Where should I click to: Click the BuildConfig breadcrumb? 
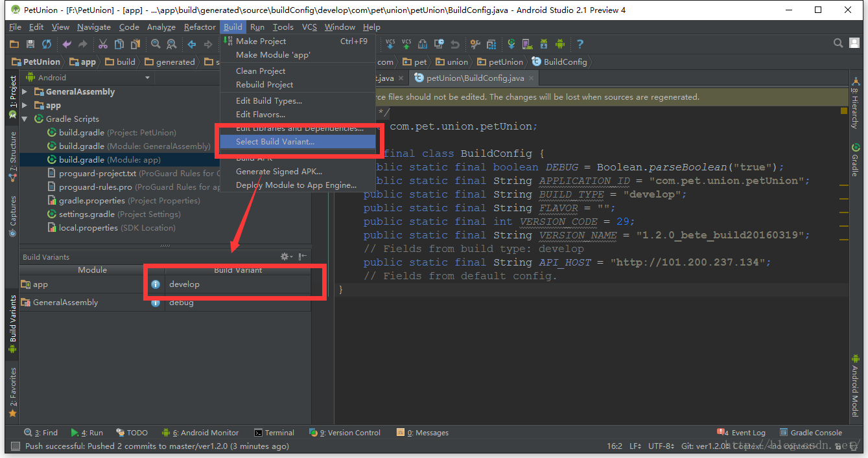[x=559, y=62]
